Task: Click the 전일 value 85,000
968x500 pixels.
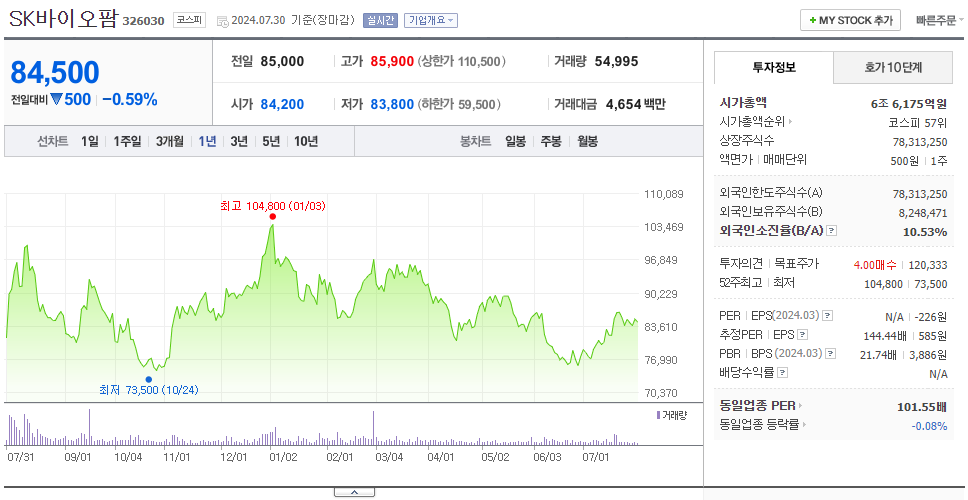Action: tap(282, 62)
